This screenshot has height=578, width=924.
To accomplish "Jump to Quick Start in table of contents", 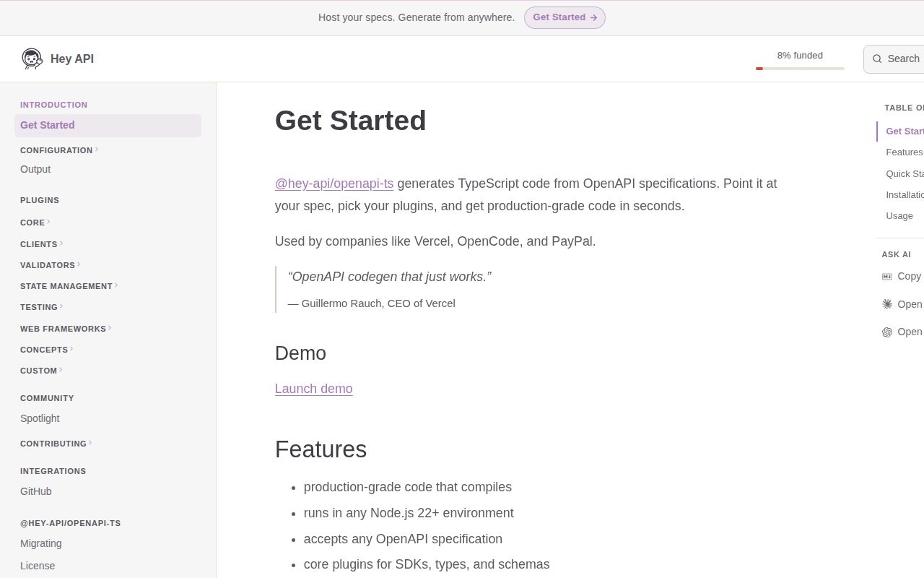I will (905, 174).
